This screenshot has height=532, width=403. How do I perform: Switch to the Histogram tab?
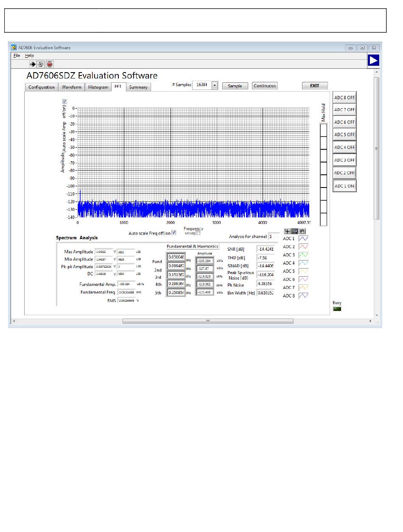coord(98,87)
